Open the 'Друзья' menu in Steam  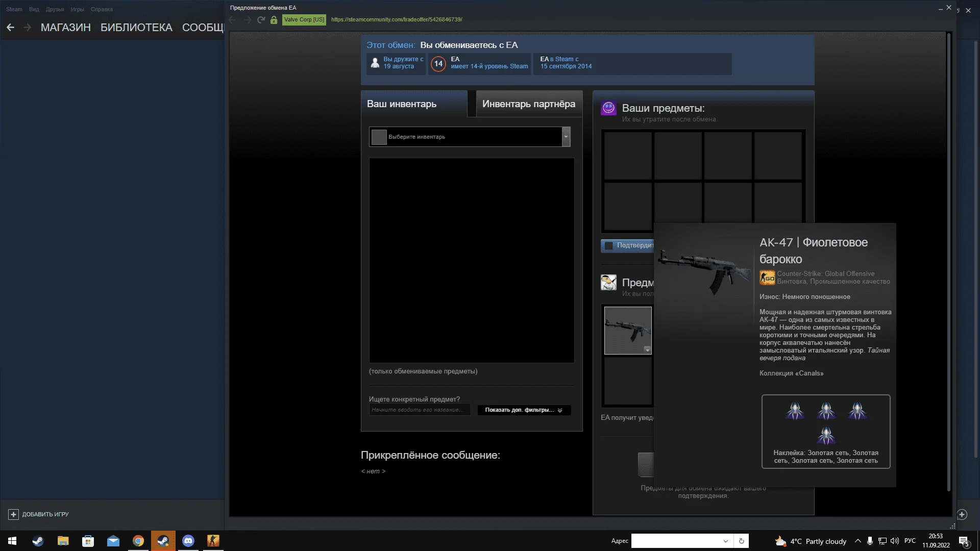(55, 9)
